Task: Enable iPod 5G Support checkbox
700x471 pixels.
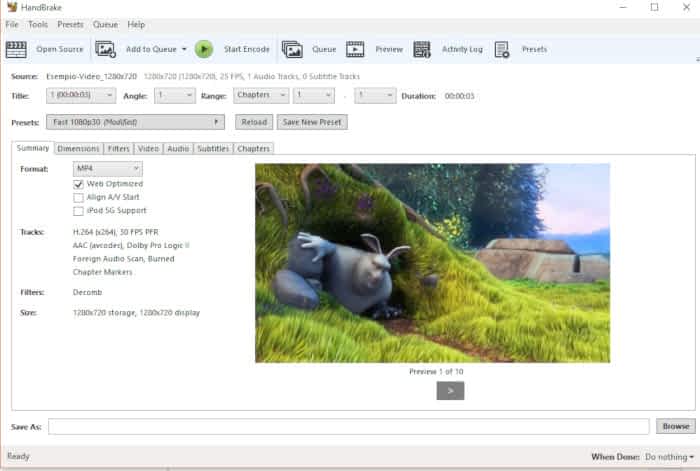Action: [78, 211]
